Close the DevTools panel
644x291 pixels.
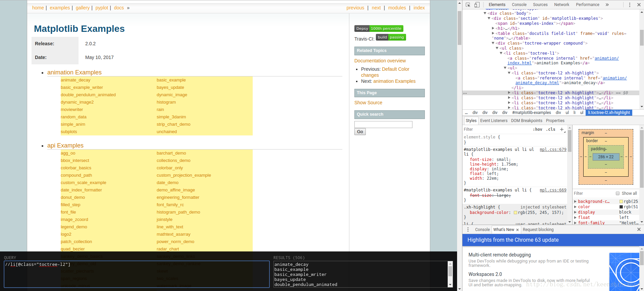(x=639, y=5)
